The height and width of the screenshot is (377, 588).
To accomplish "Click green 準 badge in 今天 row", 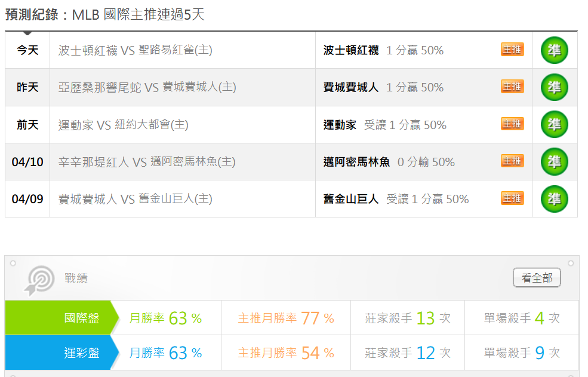I will coord(554,50).
